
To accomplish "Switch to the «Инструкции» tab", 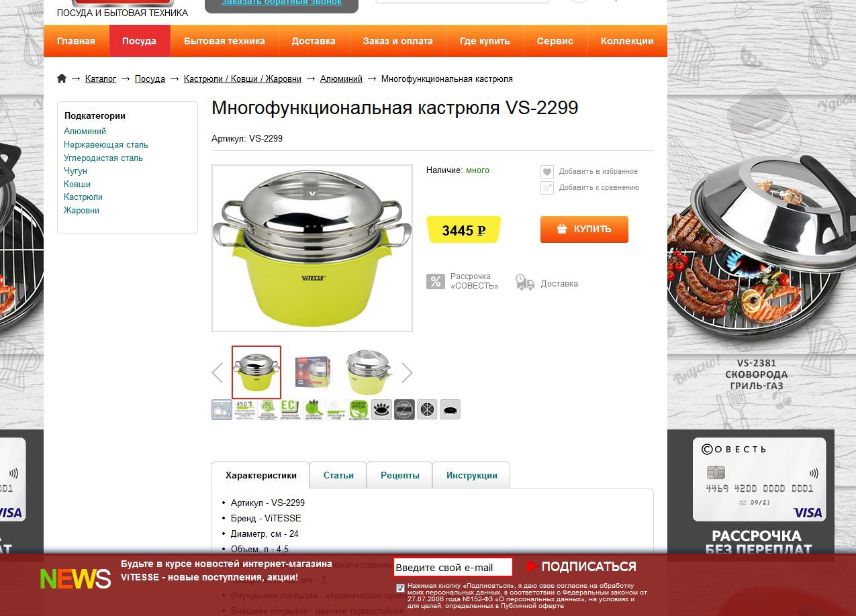I will tap(472, 475).
